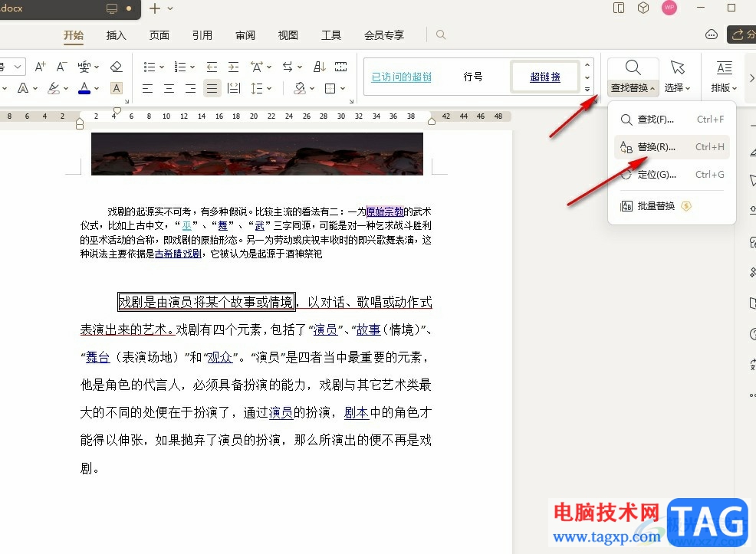Open the 页面 tab
756x554 pixels.
click(159, 35)
